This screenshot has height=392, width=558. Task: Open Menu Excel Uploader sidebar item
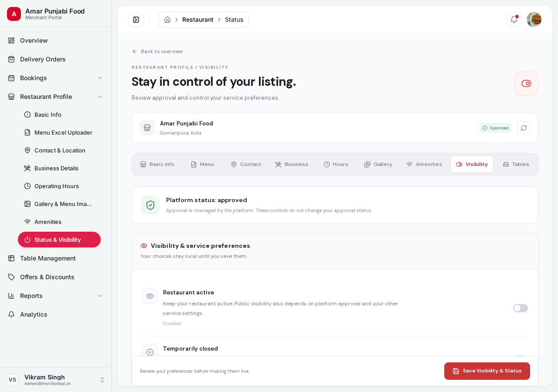[59, 132]
